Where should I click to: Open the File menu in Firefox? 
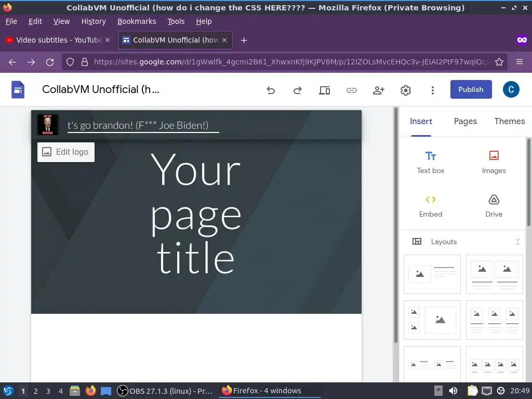coord(11,21)
